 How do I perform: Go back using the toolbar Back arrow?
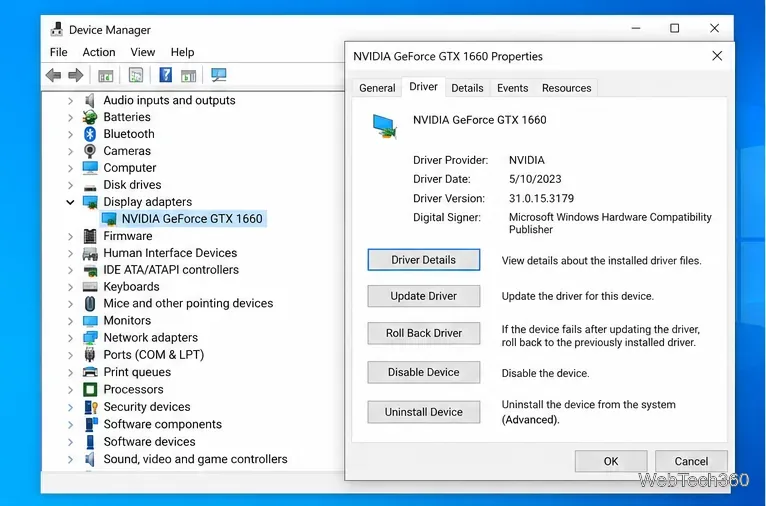click(53, 75)
